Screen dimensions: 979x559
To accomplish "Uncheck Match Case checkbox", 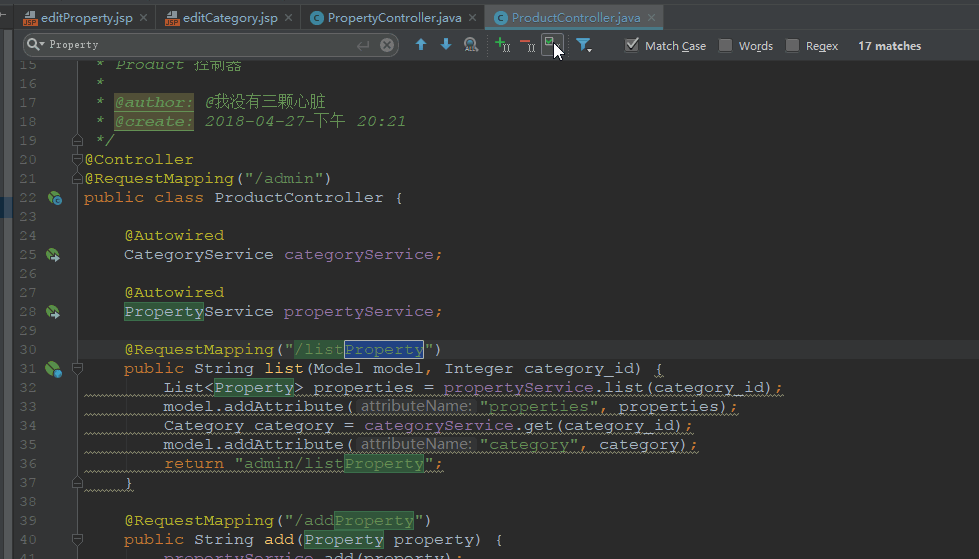I will (x=632, y=45).
